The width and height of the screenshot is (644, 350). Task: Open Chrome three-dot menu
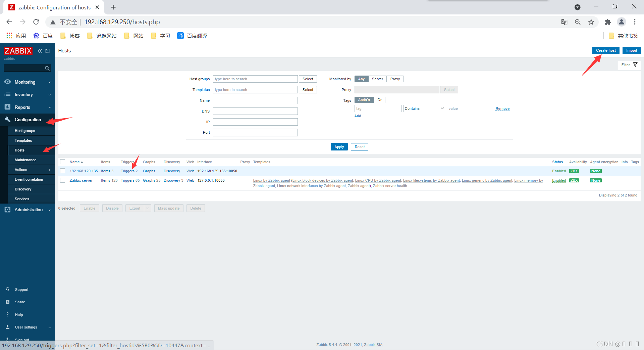click(x=635, y=22)
